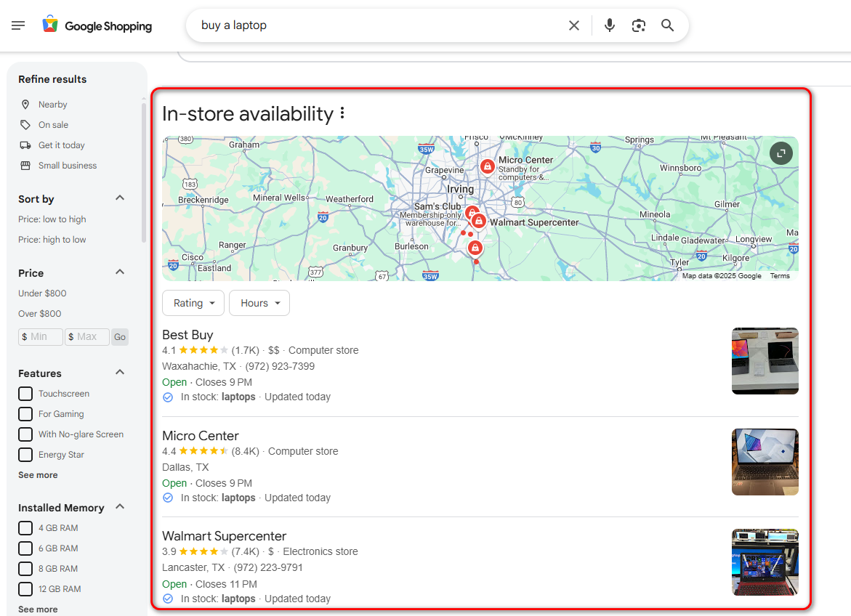Viewport: 851px width, 616px height.
Task: Click Walmart phone number (972) 223-9791
Action: click(x=268, y=568)
